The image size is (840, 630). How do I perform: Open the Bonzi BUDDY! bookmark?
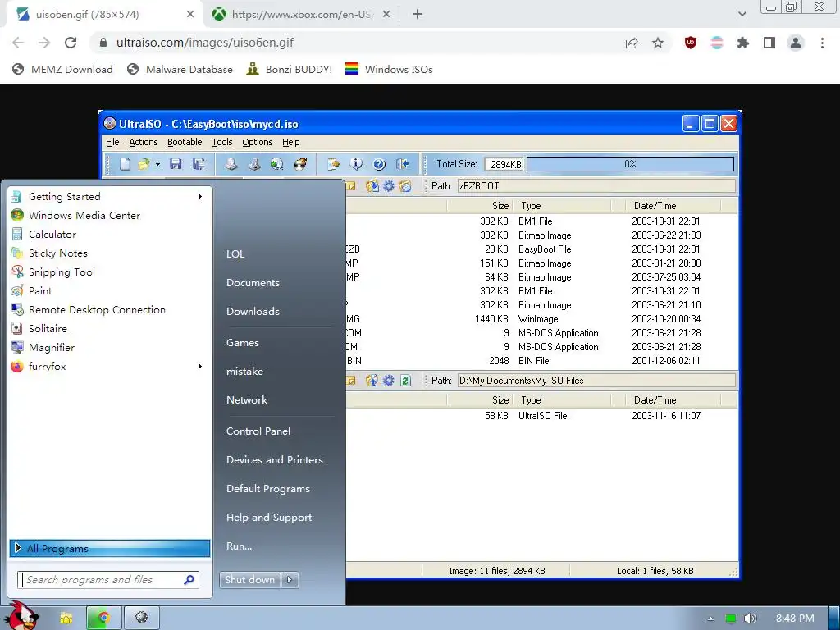(290, 69)
